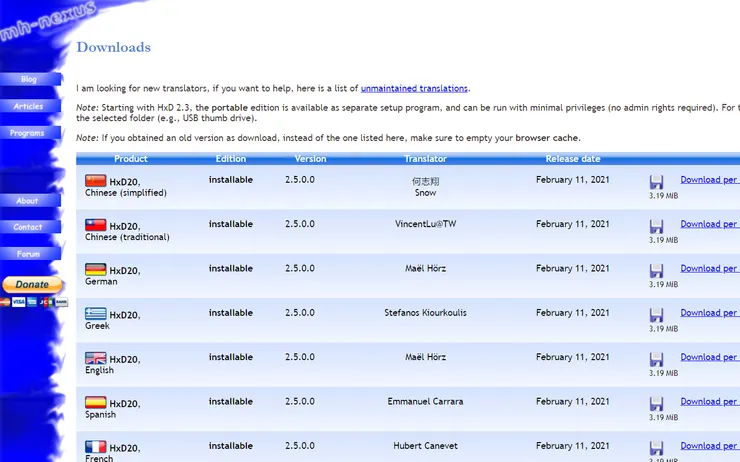
Task: Click Download link for French HxD
Action: [x=710, y=446]
